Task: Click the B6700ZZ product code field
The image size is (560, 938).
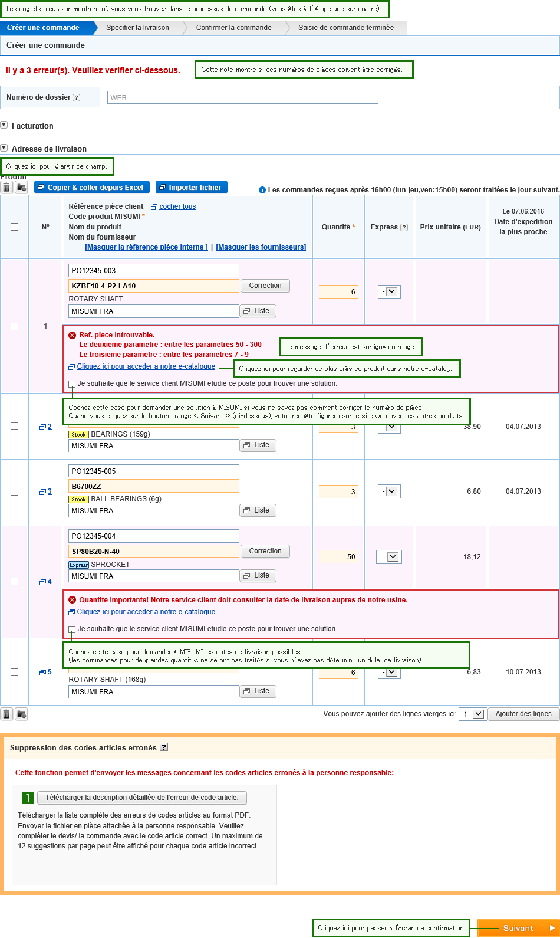Action: click(x=154, y=486)
